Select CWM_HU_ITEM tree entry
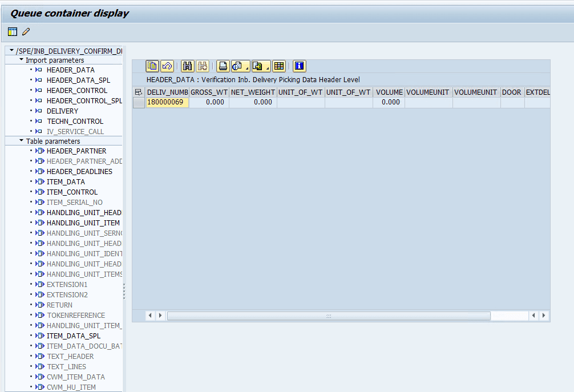 [x=71, y=387]
